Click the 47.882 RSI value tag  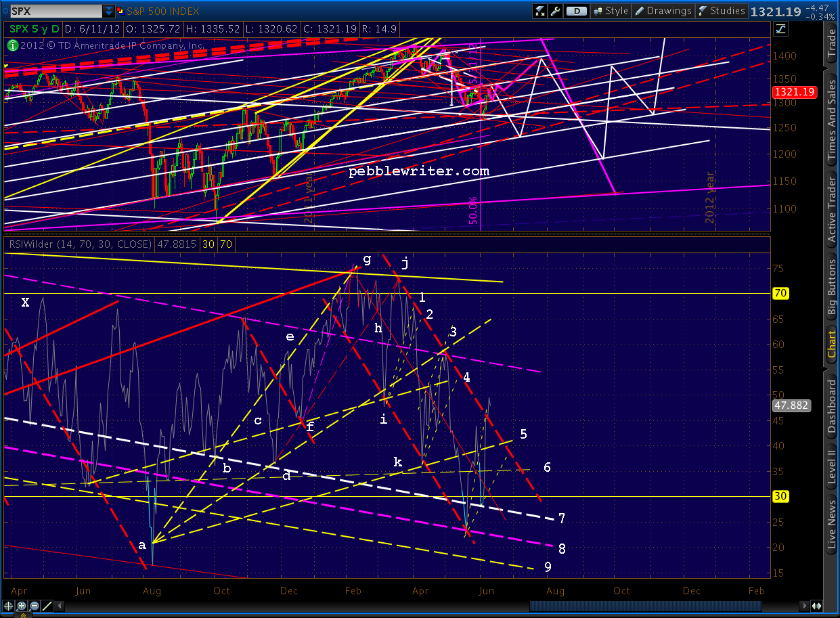[791, 405]
